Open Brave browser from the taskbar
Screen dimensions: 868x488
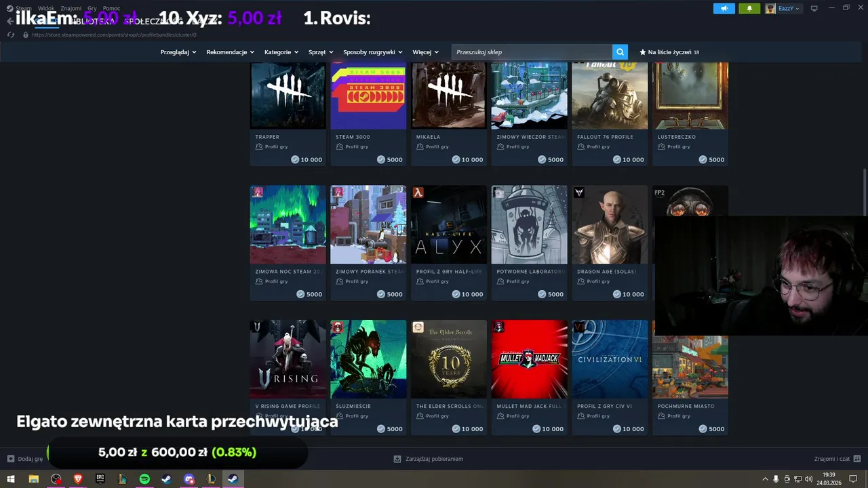78,479
